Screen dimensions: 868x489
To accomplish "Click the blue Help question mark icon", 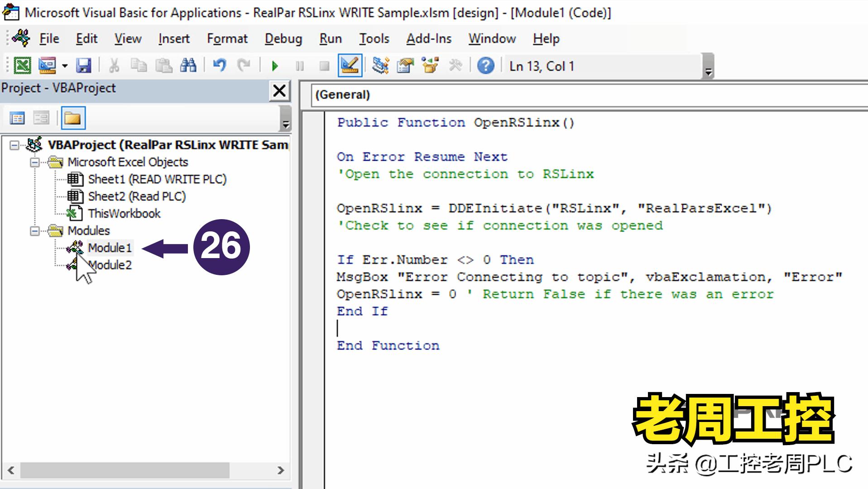I will (x=485, y=66).
